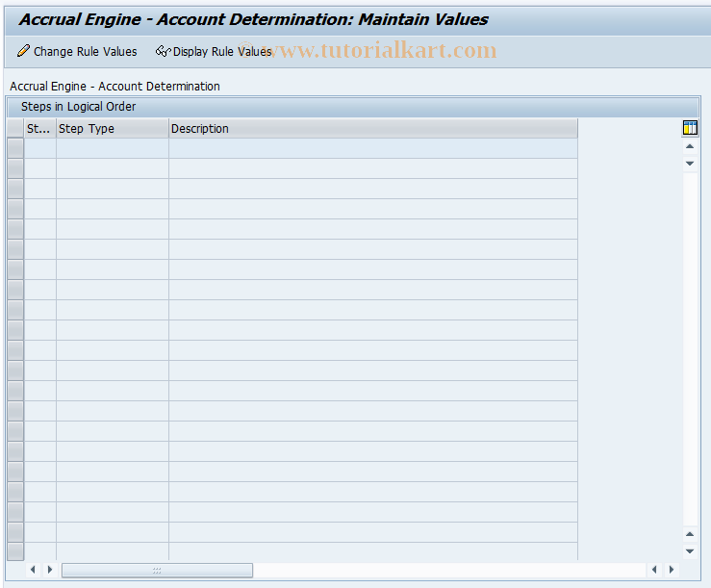Click the right arrow at the far right end of the horizontal scrollbar
Viewport: 711px width, 588px height.
[x=672, y=570]
